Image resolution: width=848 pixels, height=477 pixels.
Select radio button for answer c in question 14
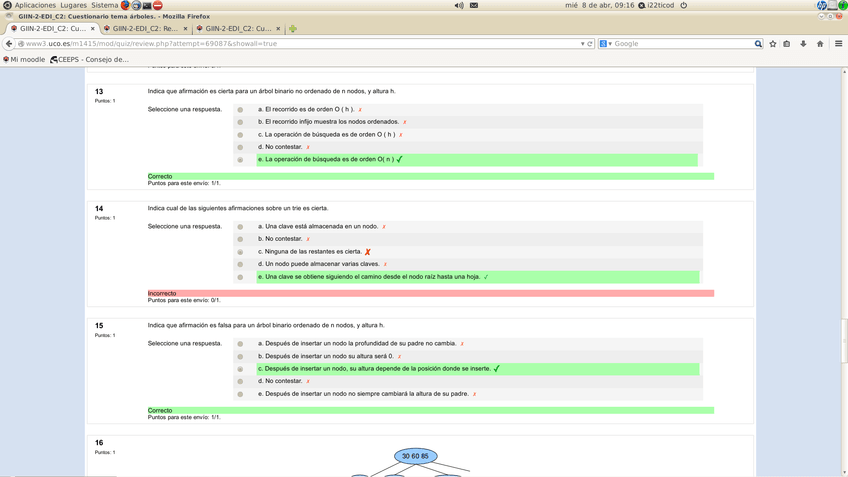(x=240, y=252)
